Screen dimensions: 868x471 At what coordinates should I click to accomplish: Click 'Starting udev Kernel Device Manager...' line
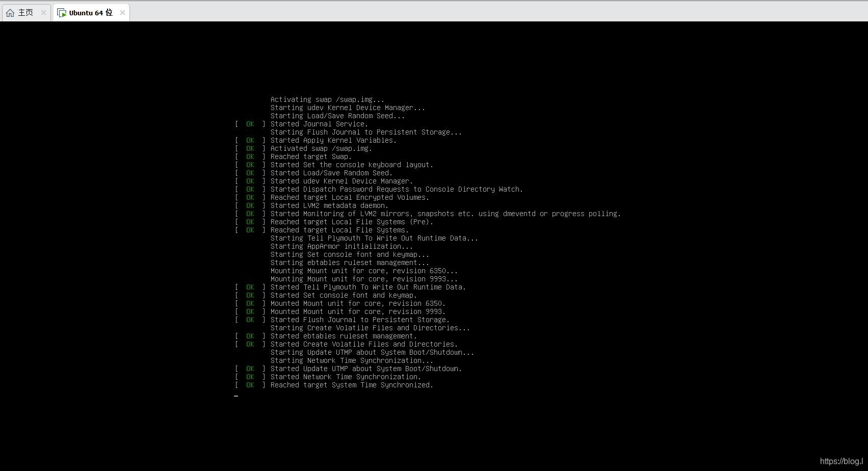coord(348,108)
